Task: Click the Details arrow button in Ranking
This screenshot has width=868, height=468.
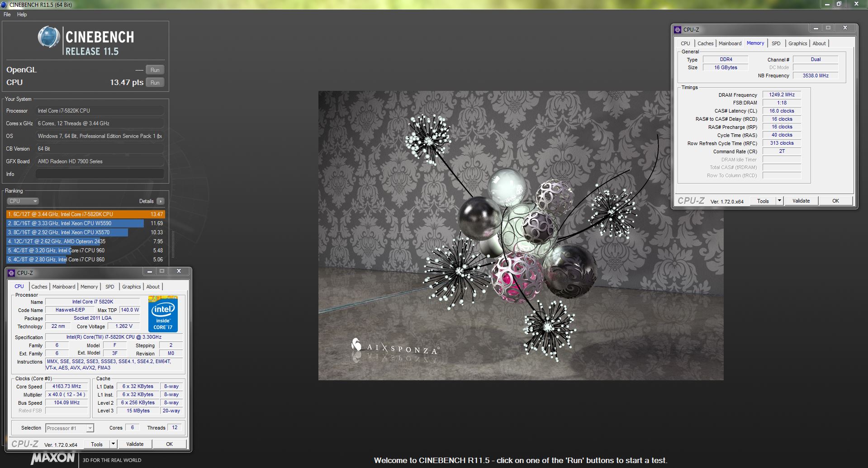Action: [161, 201]
